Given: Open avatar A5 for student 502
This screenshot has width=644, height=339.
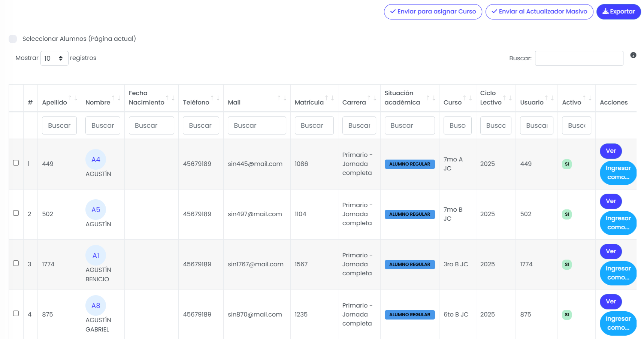Looking at the screenshot, I should (96, 210).
